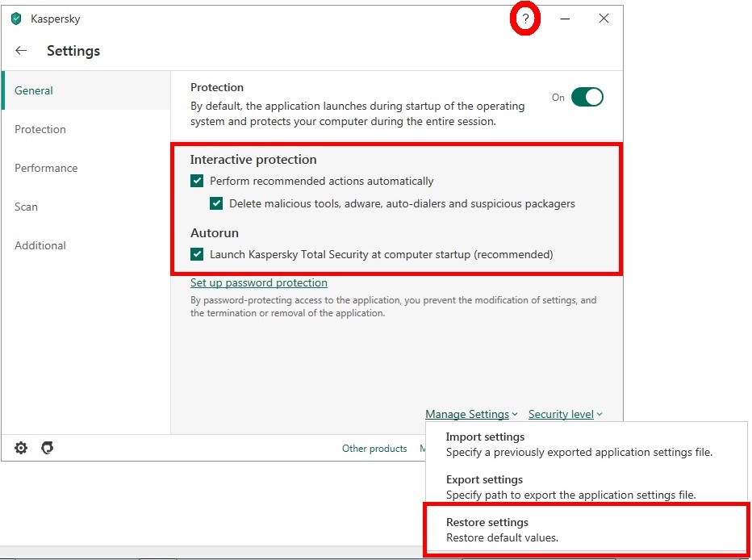Click the Settings page title
The width and height of the screenshot is (752, 560).
pyautogui.click(x=73, y=50)
